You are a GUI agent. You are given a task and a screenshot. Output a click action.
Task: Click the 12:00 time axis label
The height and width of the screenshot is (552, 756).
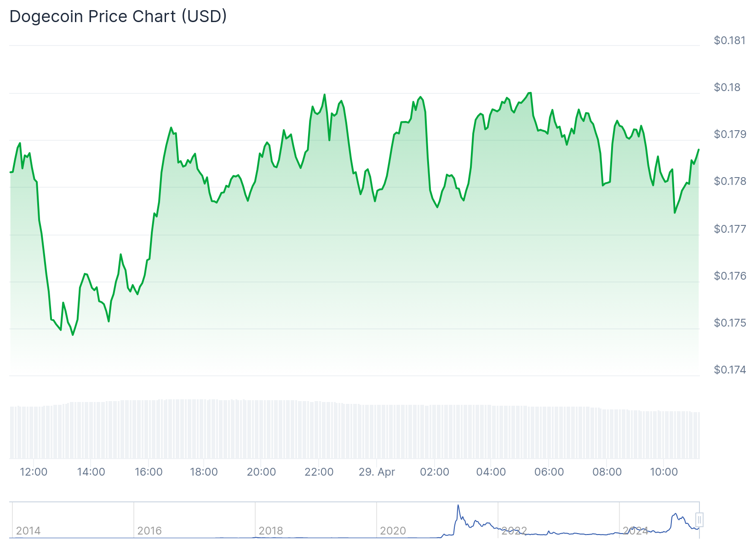point(34,472)
